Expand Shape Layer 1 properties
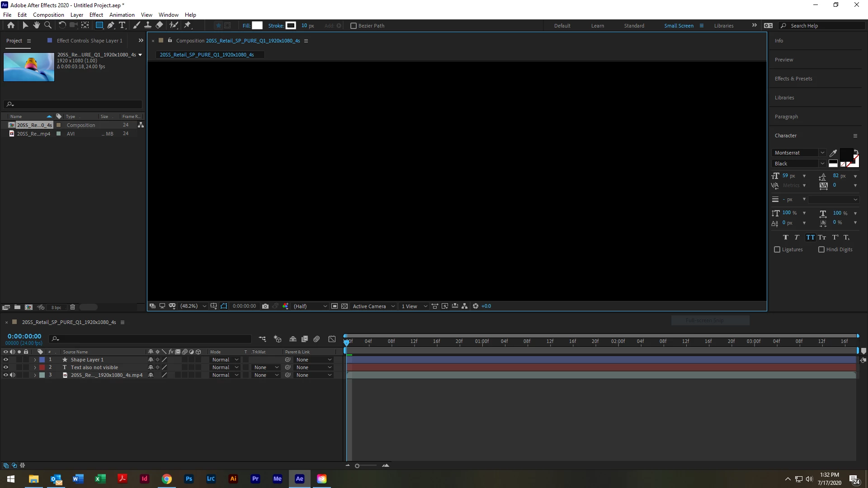This screenshot has height=488, width=868. pyautogui.click(x=35, y=360)
